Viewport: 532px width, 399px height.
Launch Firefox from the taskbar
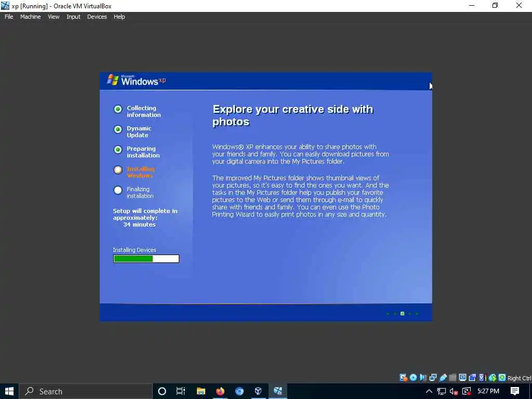pyautogui.click(x=220, y=391)
